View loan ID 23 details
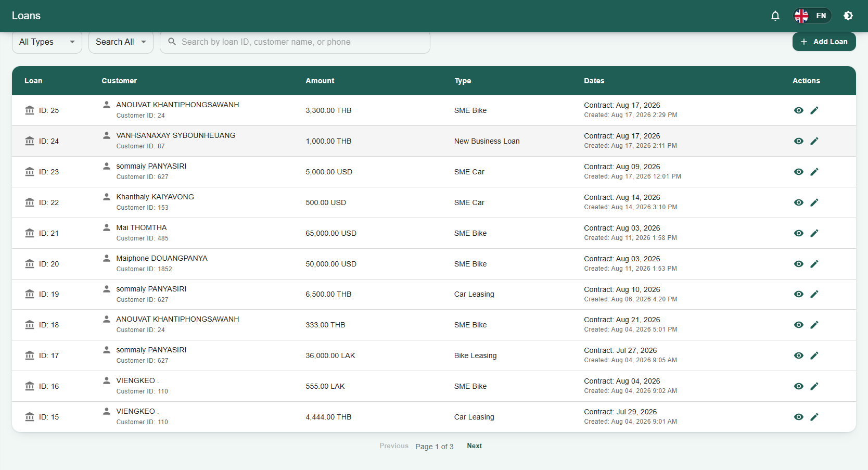The image size is (868, 470). point(799,172)
